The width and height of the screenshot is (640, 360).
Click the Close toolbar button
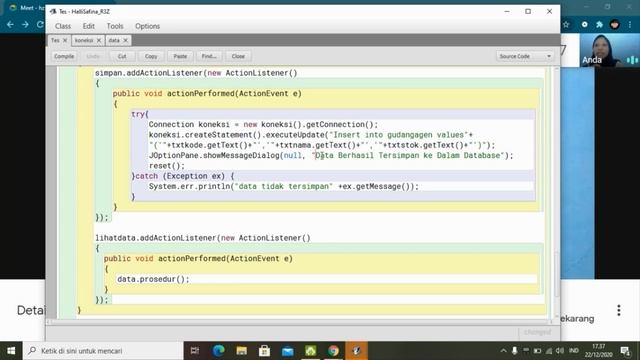coord(238,56)
